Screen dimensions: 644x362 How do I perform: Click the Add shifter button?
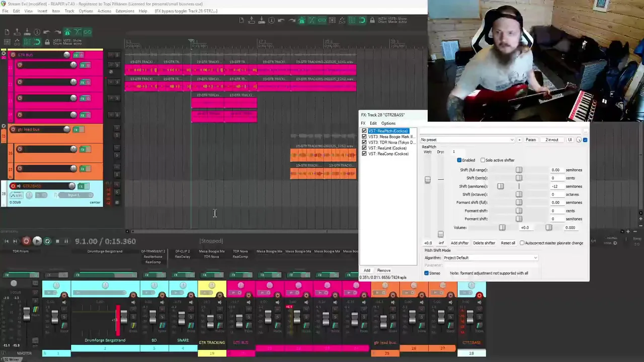coord(459,243)
